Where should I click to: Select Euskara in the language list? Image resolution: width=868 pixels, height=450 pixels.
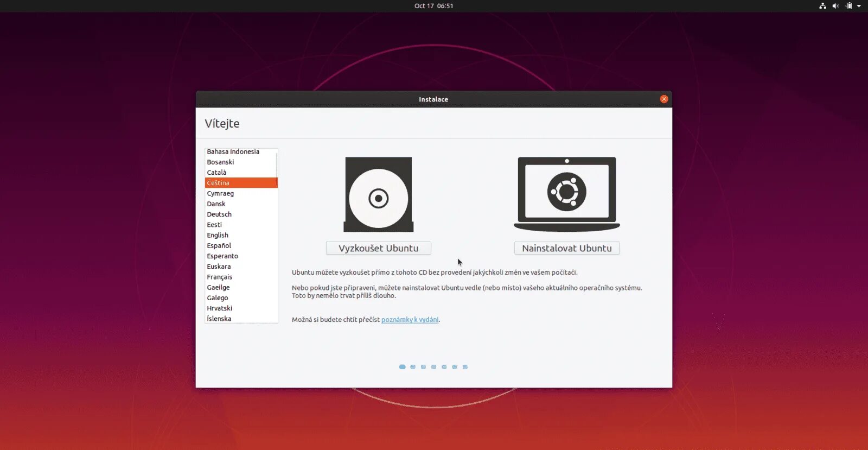[241, 267]
